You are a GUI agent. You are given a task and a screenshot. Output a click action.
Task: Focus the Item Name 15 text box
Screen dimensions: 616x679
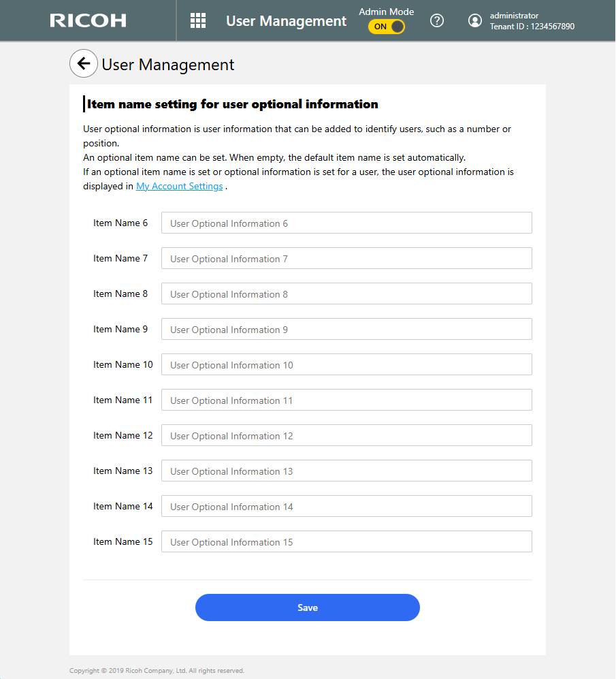pyautogui.click(x=346, y=542)
